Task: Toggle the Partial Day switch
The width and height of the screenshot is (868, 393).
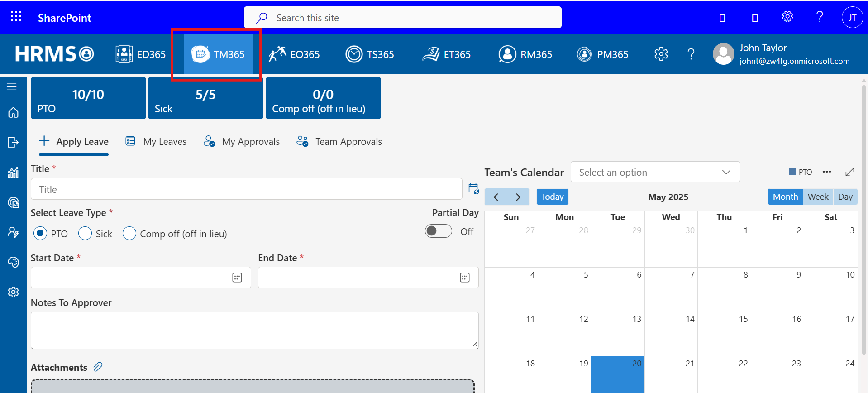Action: (439, 231)
